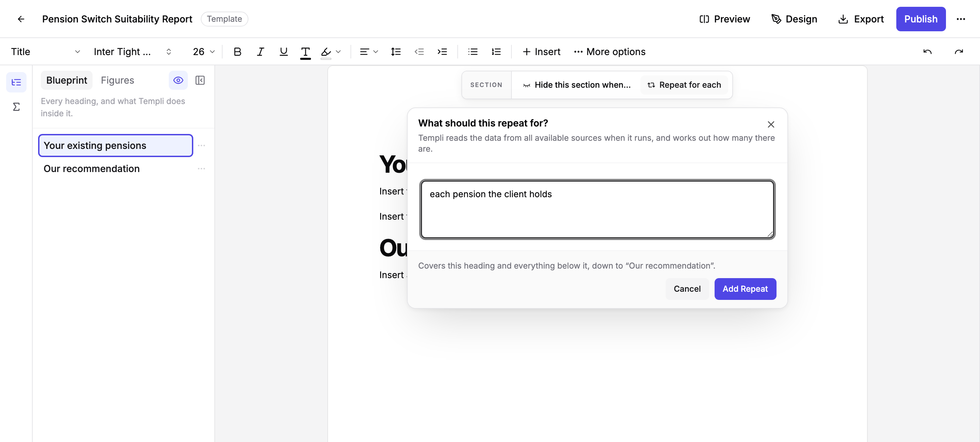Insert a numbered list
This screenshot has width=980, height=442.
(x=496, y=52)
